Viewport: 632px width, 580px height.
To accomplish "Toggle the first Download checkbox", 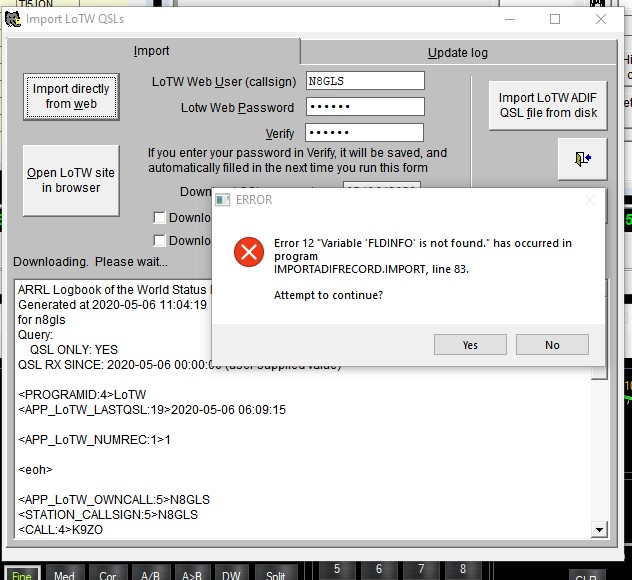I will coord(159,217).
